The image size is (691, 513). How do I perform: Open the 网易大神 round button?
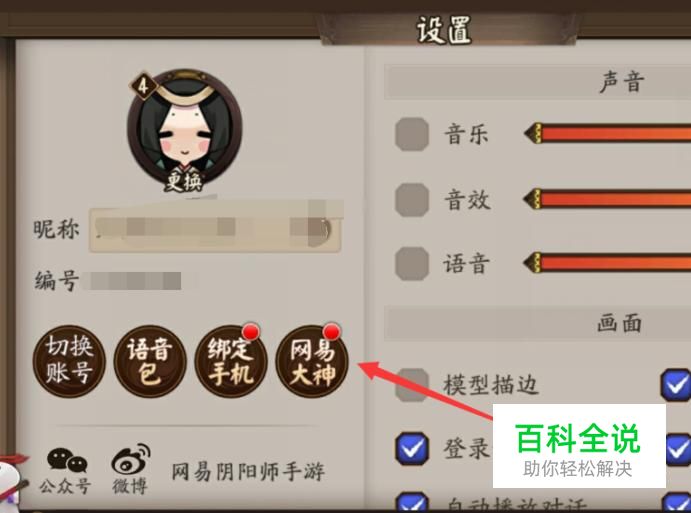[x=312, y=361]
